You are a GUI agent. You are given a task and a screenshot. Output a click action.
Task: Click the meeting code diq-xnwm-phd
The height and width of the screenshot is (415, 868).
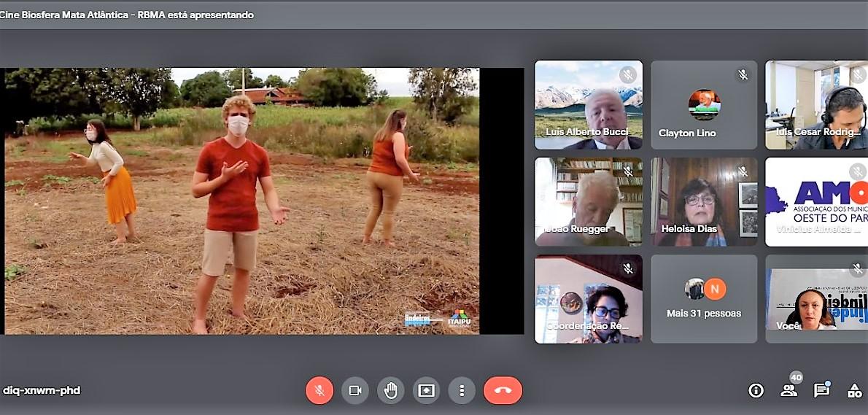42,390
